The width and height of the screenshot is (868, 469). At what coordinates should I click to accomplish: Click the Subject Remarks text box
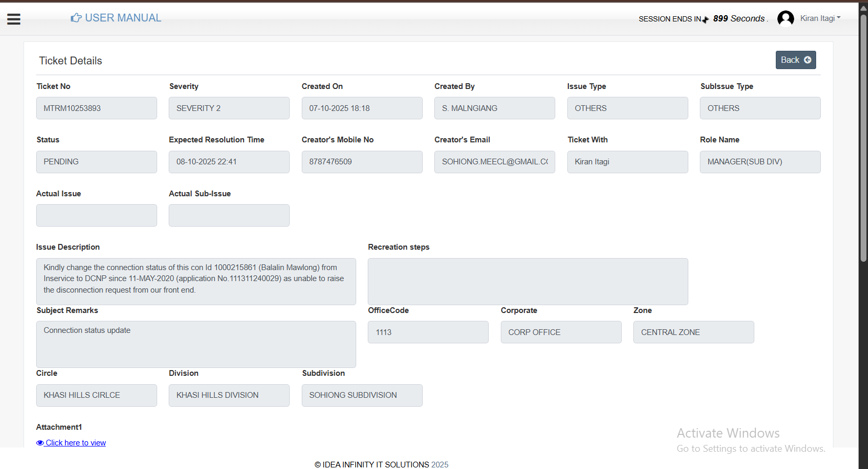196,344
